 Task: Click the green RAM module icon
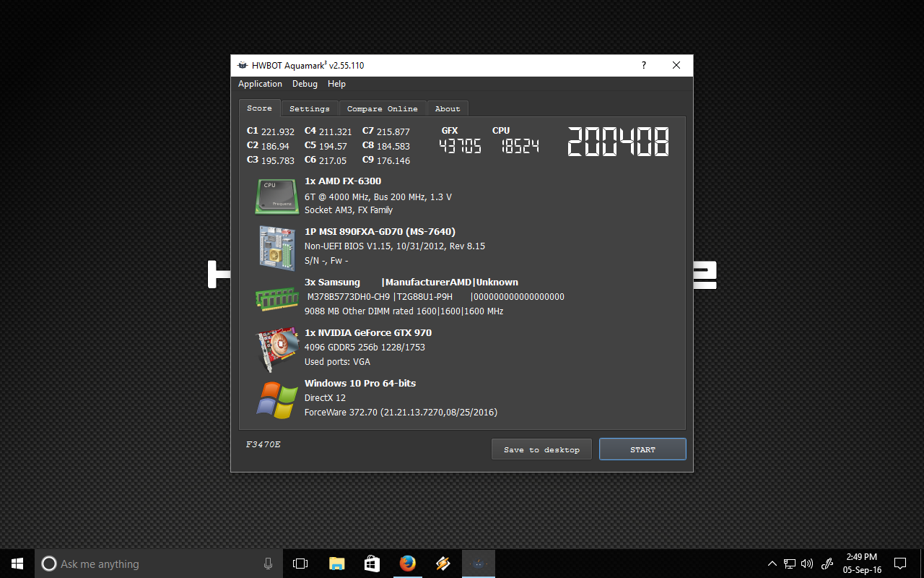(277, 298)
